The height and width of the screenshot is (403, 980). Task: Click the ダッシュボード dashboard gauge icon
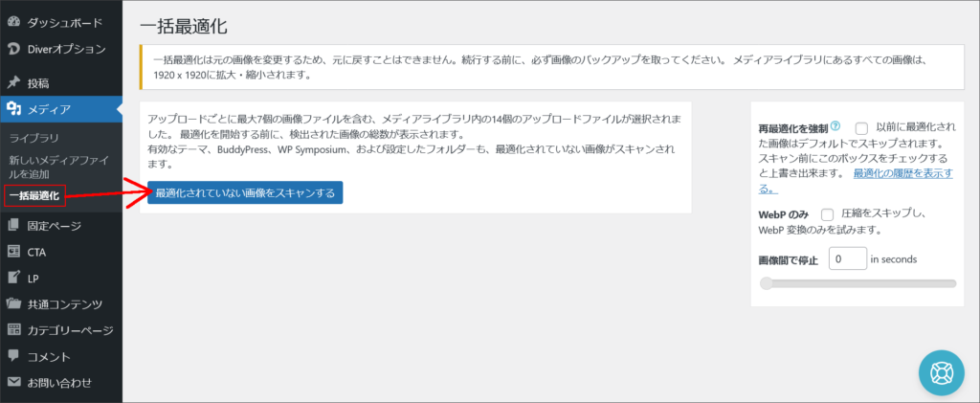pos(13,22)
